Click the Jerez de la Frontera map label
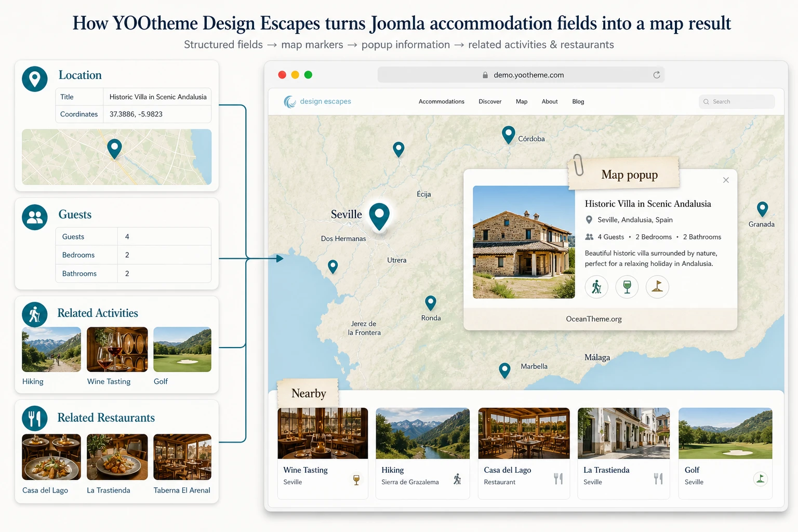The height and width of the screenshot is (532, 798). click(364, 328)
